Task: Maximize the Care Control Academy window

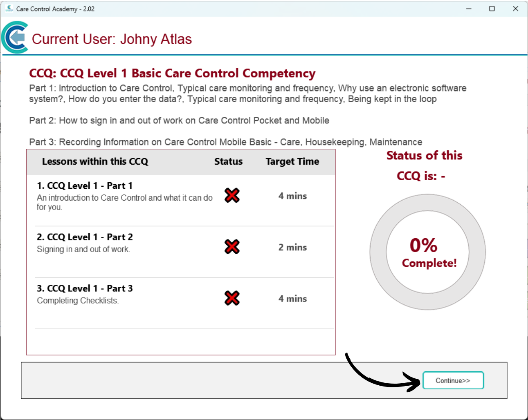Action: tap(492, 9)
